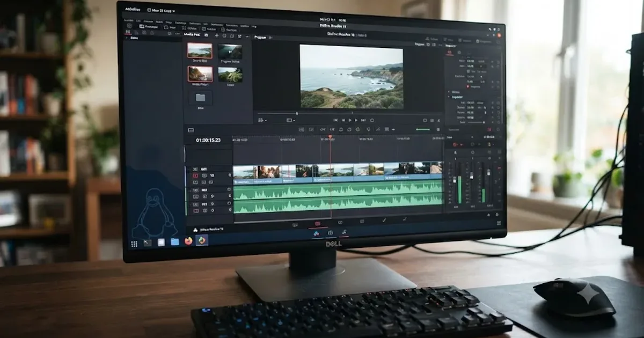Viewport: 644px width, 338px height.
Task: Click the first channel fader in the audio mixer
Action: tap(455, 180)
